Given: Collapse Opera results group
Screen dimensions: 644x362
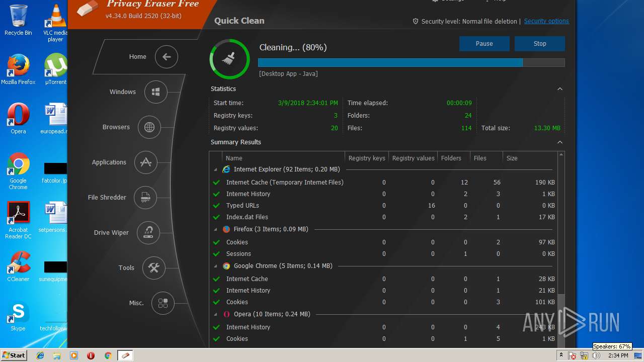Looking at the screenshot, I should pos(216,315).
